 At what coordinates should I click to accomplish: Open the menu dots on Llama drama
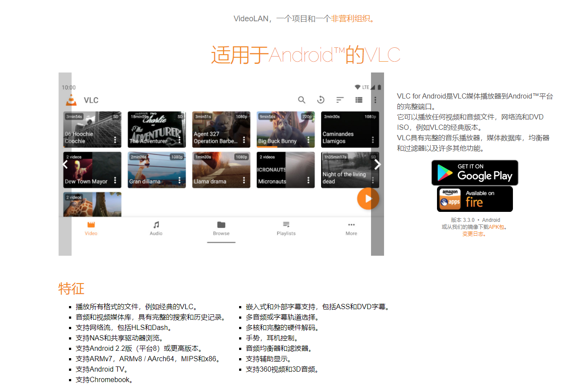coord(244,180)
